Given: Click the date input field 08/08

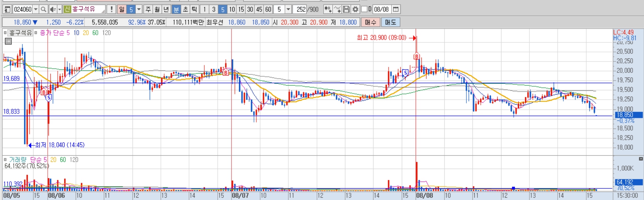Looking at the screenshot, I should pyautogui.click(x=381, y=9).
